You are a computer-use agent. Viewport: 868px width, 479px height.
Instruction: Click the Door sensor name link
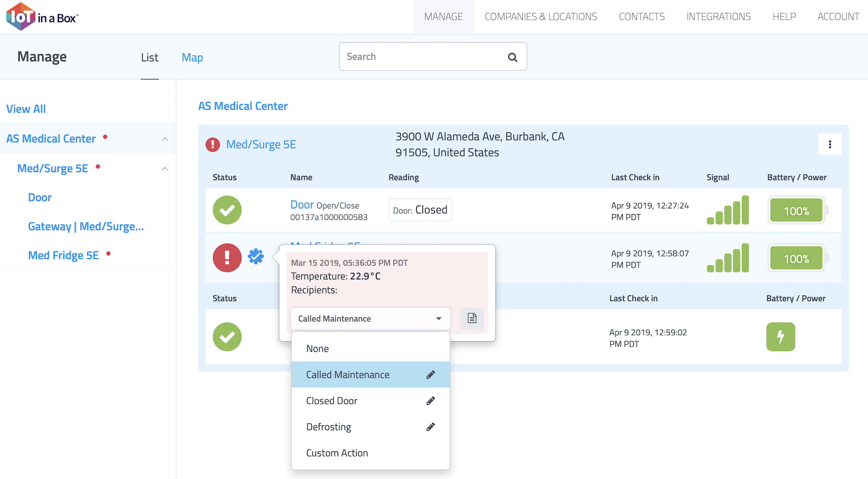(302, 205)
